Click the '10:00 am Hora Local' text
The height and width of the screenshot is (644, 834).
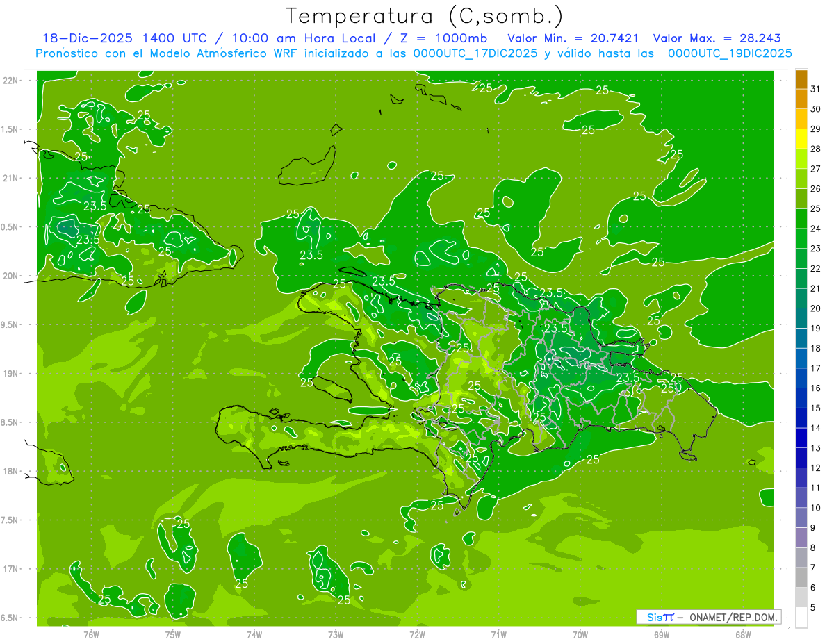click(302, 38)
